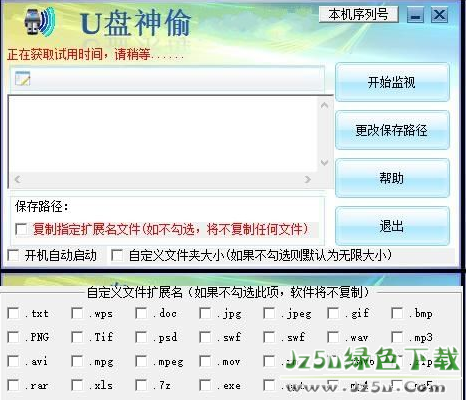This screenshot has height=400, width=466.
Task: Click the 自定义文件扩展名 group heading
Action: 228,292
